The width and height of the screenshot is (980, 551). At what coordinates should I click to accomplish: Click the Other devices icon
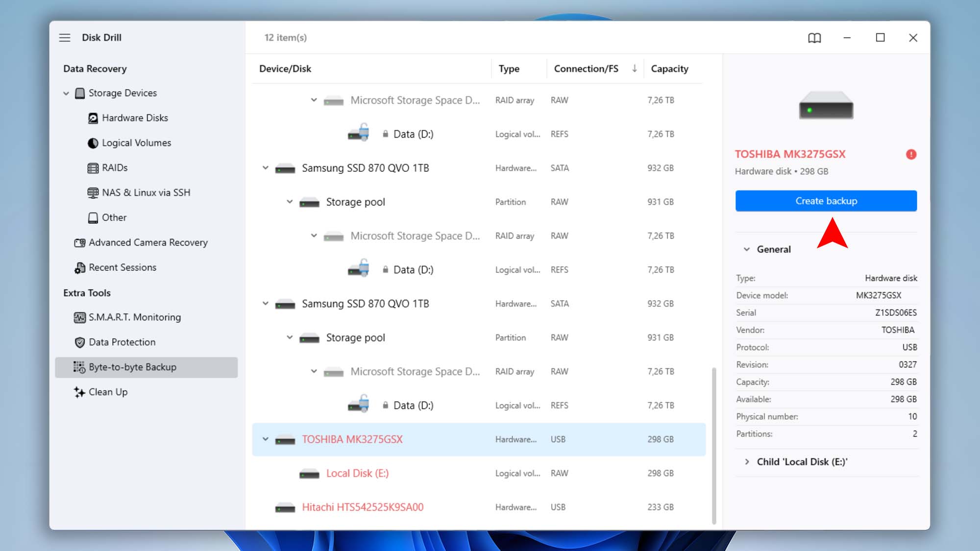93,218
